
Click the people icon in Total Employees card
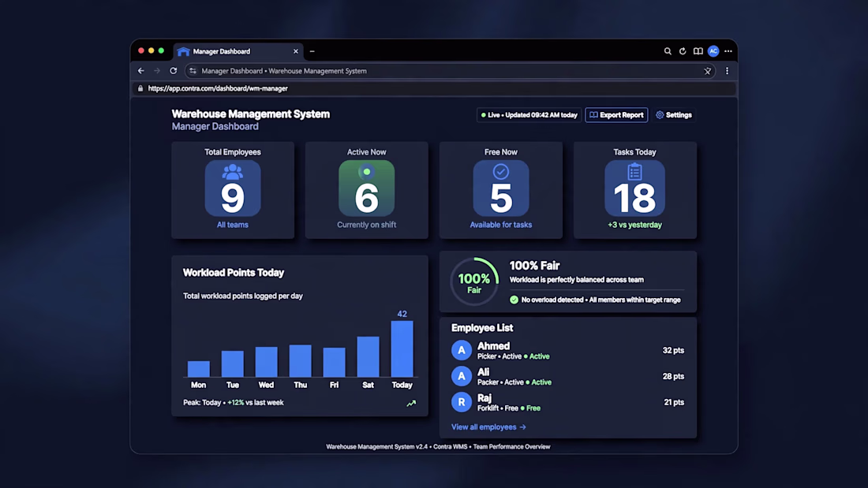point(233,172)
